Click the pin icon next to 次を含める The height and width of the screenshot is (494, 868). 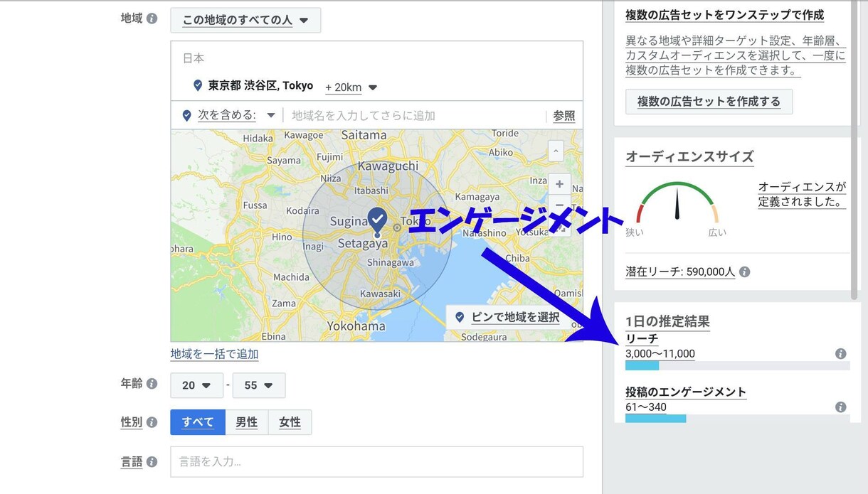coord(186,115)
